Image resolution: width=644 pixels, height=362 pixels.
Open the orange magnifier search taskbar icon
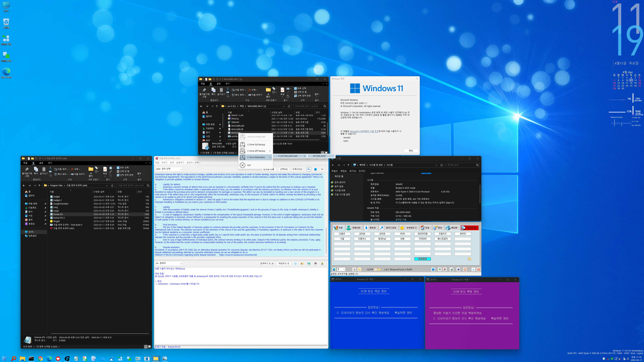[x=13, y=358]
